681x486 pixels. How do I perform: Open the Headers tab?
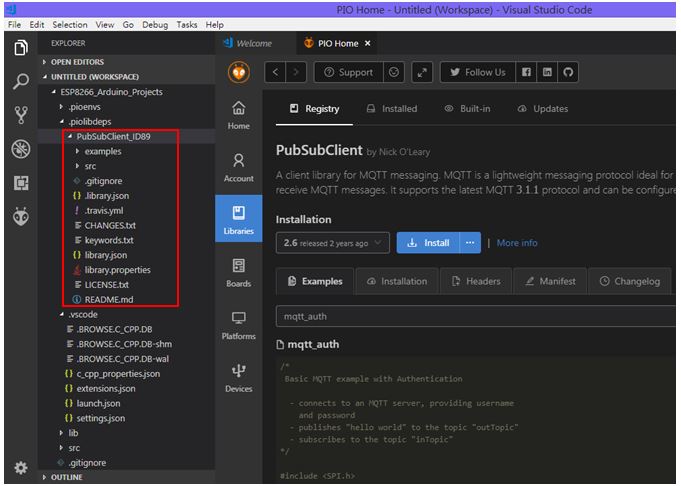pos(476,281)
